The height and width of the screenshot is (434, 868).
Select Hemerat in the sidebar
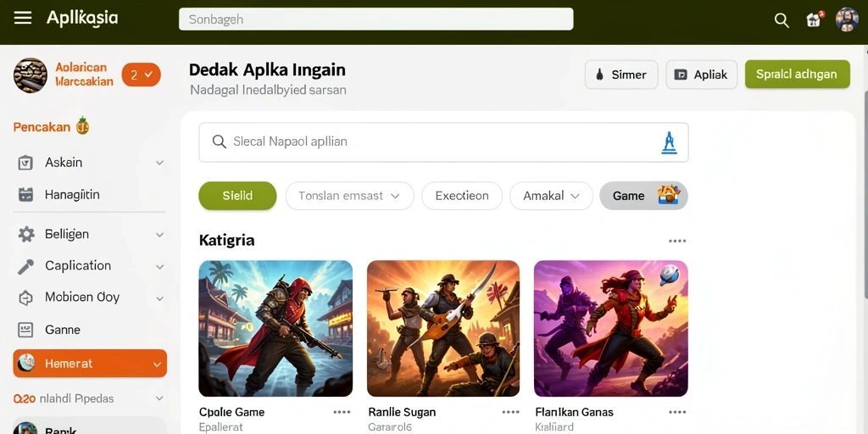[x=90, y=363]
